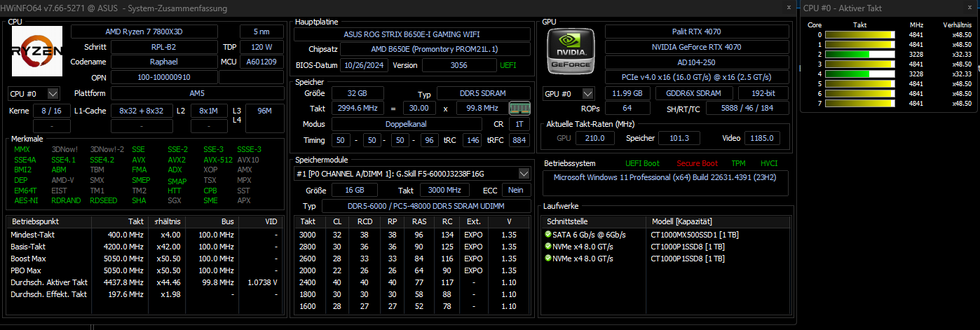Click the GPU Speicher clock 101.3 field
Image resolution: width=980 pixels, height=330 pixels.
coord(679,138)
